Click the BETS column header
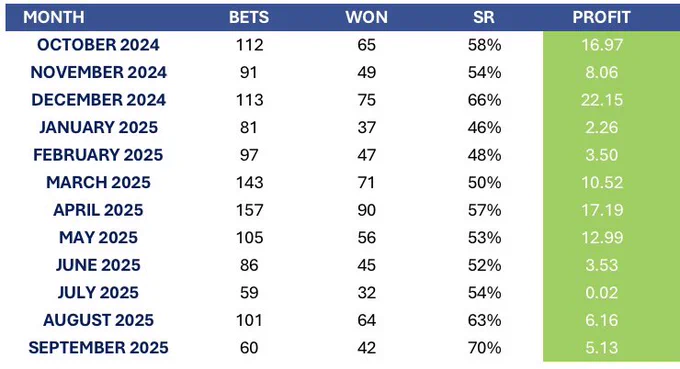The height and width of the screenshot is (369, 680). click(x=249, y=17)
